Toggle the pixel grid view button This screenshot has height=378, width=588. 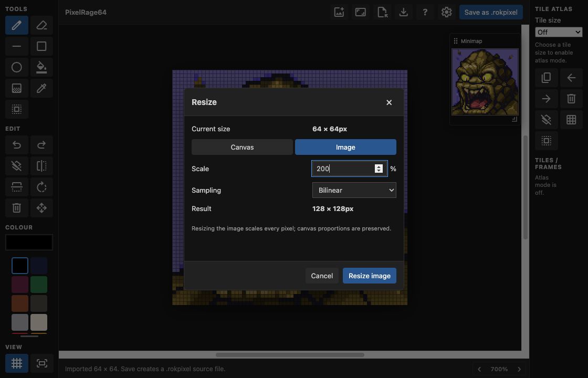(16, 363)
